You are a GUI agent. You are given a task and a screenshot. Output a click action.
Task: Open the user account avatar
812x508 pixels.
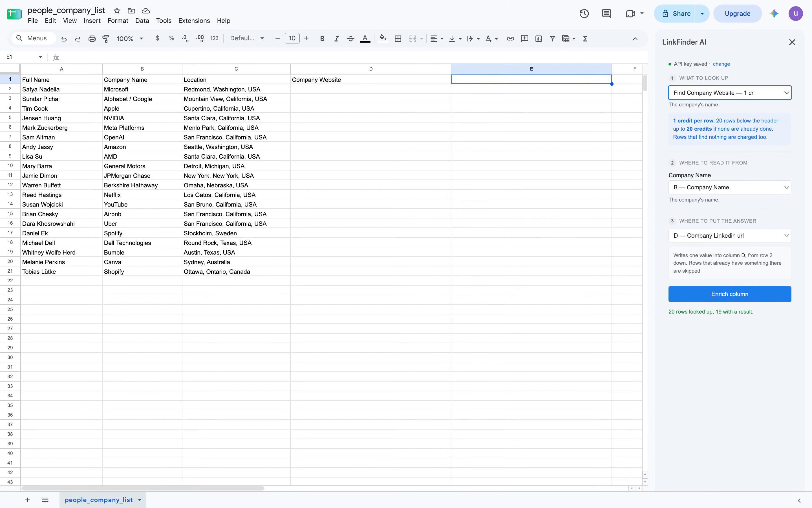[x=795, y=14]
